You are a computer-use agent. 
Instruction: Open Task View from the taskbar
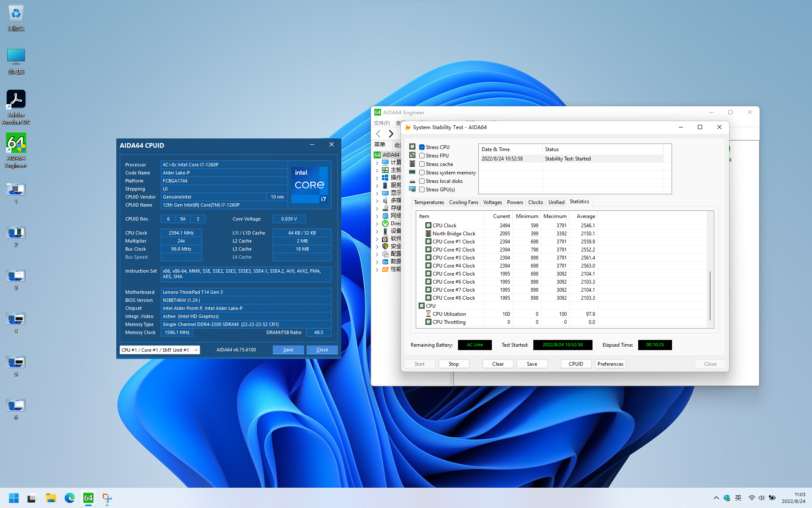(x=32, y=498)
